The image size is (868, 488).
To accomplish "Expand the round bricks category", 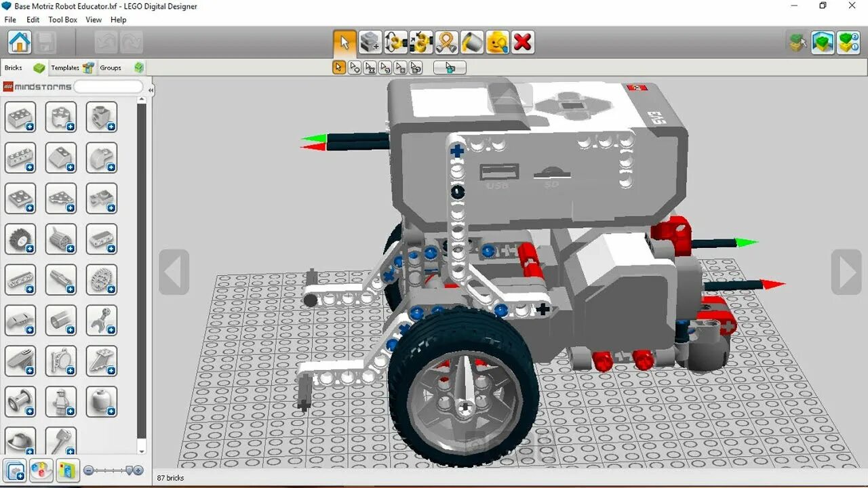I will click(x=61, y=117).
